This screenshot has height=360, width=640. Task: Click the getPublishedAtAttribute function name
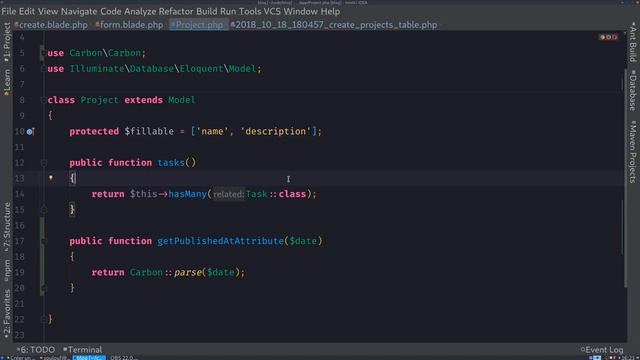220,241
